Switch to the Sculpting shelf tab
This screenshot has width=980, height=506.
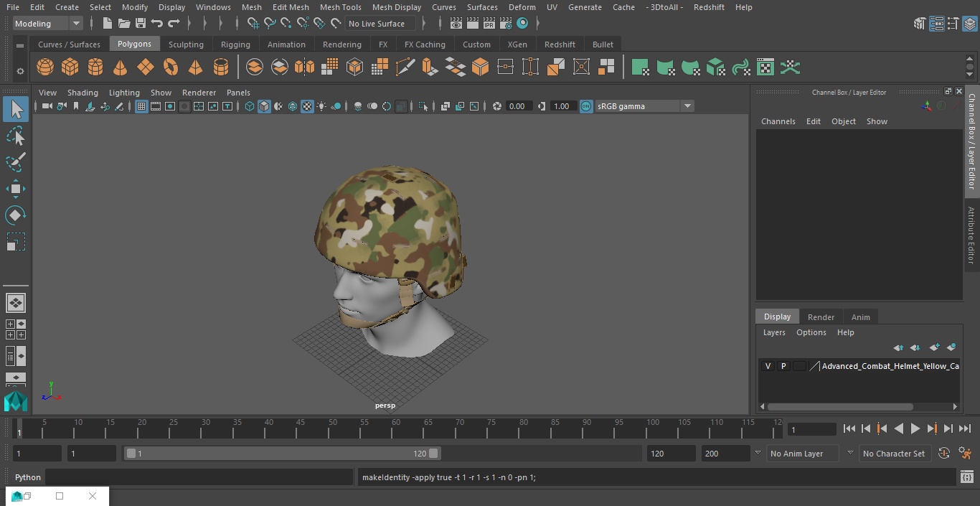coord(186,44)
